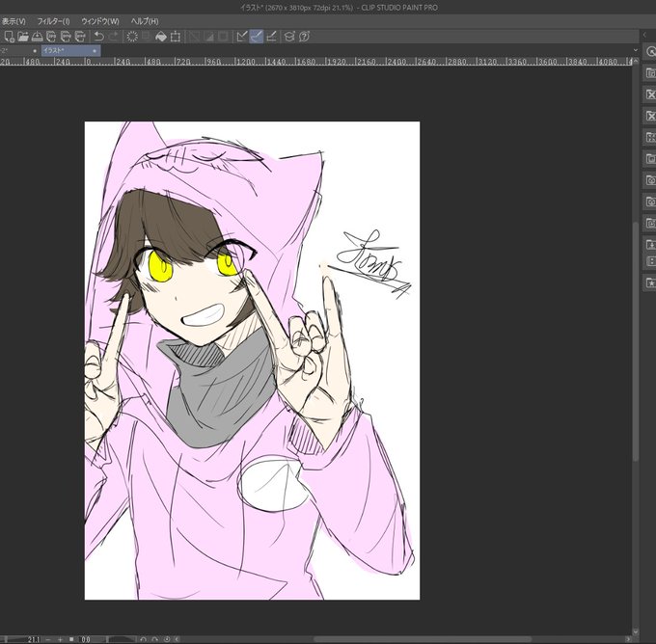Rotate canvas right with the clockwise icon
The height and width of the screenshot is (644, 656).
(154, 639)
